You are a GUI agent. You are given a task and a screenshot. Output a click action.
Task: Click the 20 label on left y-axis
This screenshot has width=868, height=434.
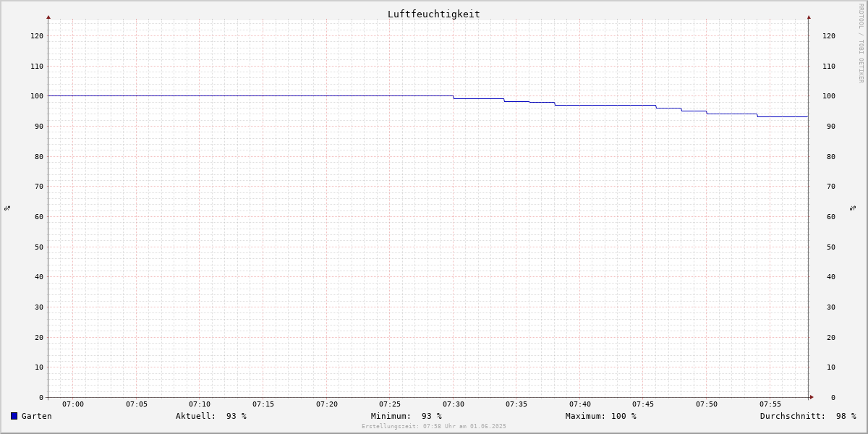tap(39, 337)
